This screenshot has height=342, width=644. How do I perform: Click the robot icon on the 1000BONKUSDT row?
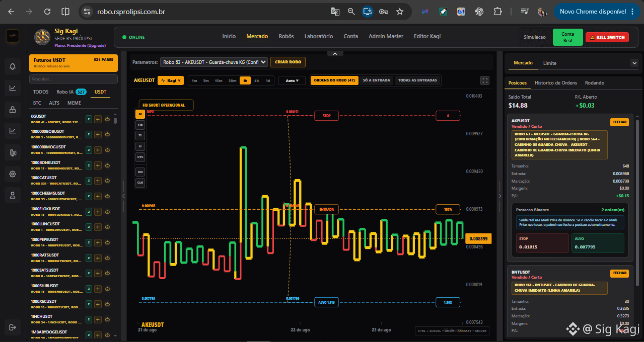107,165
